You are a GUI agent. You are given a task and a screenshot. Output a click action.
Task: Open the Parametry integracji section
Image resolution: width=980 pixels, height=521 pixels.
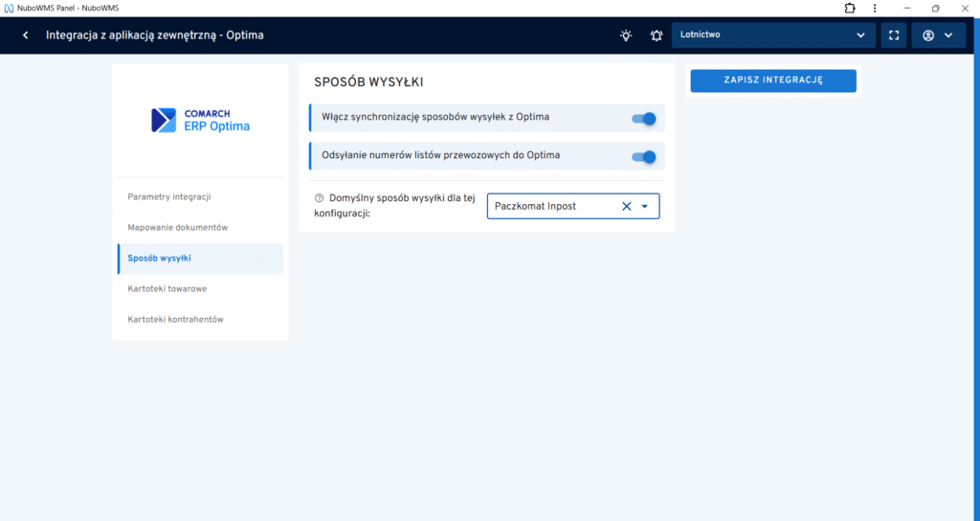(169, 196)
